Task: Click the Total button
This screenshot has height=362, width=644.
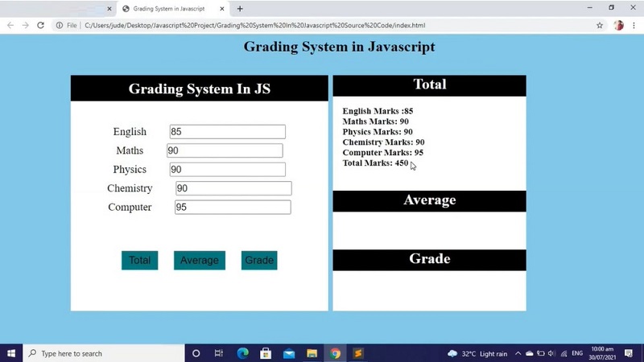Action: coord(139,260)
